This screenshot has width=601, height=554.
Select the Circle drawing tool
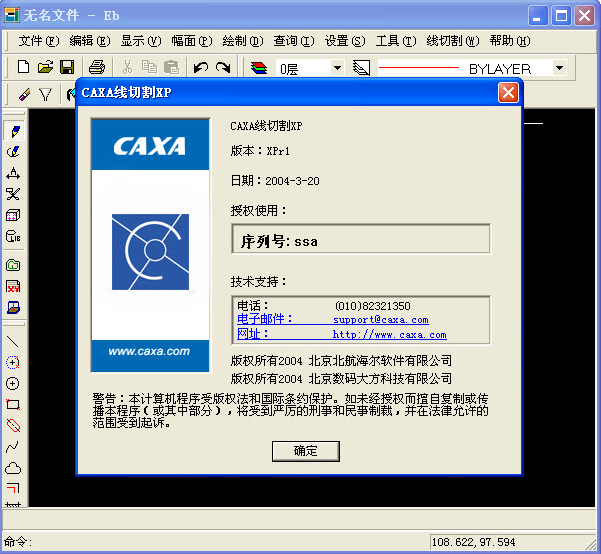(x=13, y=383)
